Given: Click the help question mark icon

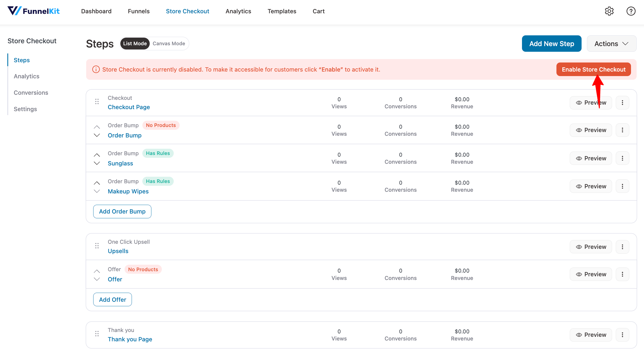Looking at the screenshot, I should [x=631, y=11].
